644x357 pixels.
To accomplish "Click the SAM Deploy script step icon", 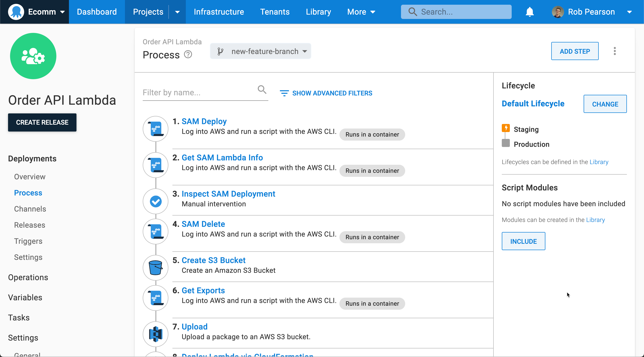I will coord(155,129).
